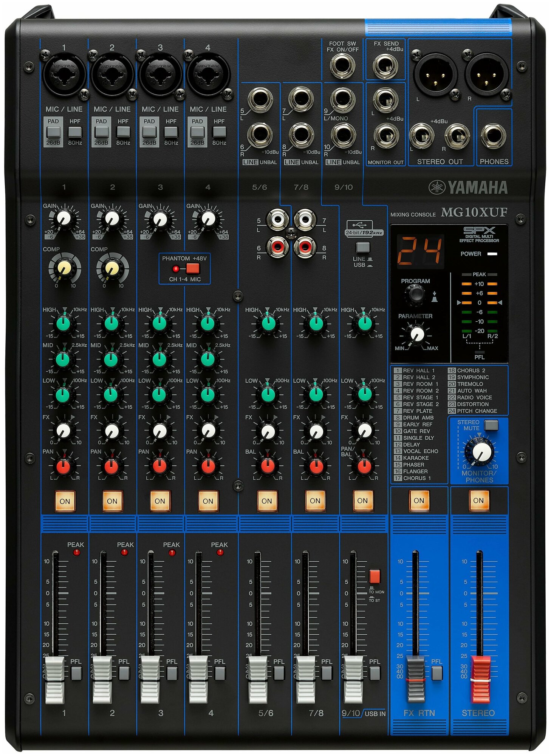Toggle the ON button for channel 5/6

click(267, 500)
